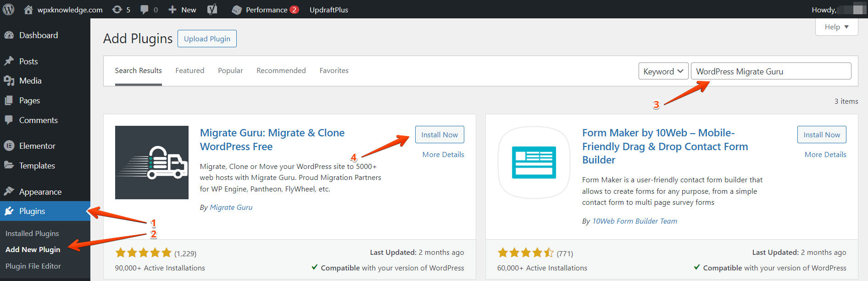Open the Yoast SEO icon in admin bar
Screen dimensions: 868x281
click(x=212, y=9)
